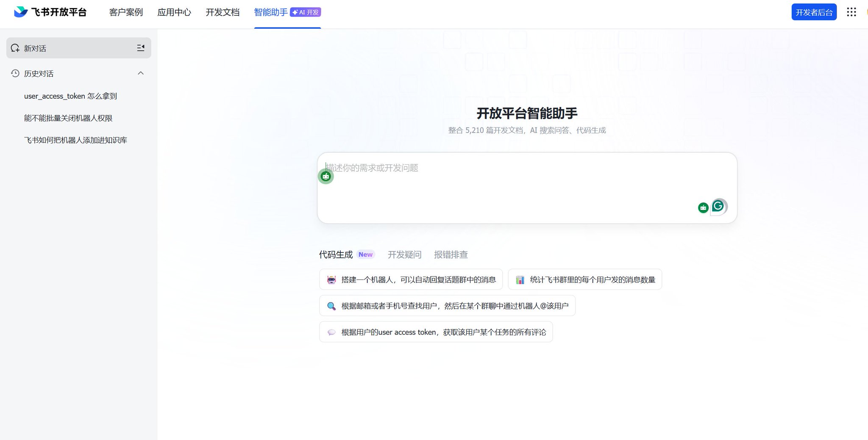The image size is (868, 440).
Task: Click the green robot icon at the input start
Action: pos(326,176)
